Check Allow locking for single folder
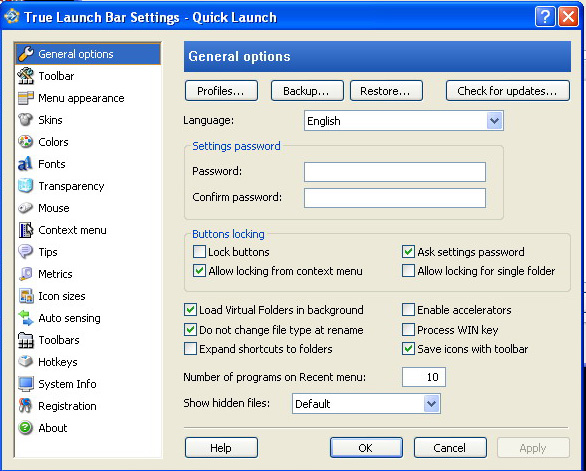Image resolution: width=586 pixels, height=471 pixels. coord(408,271)
